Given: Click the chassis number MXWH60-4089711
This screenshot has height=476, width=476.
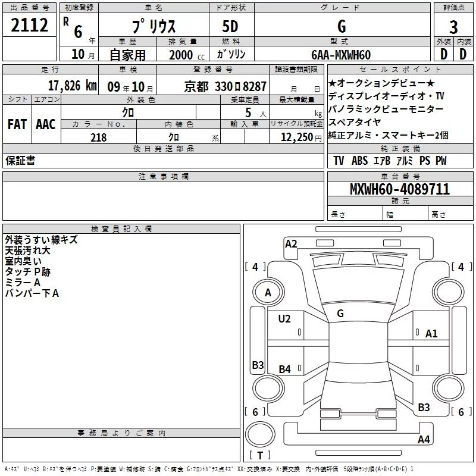Looking at the screenshot, I should pyautogui.click(x=400, y=189).
